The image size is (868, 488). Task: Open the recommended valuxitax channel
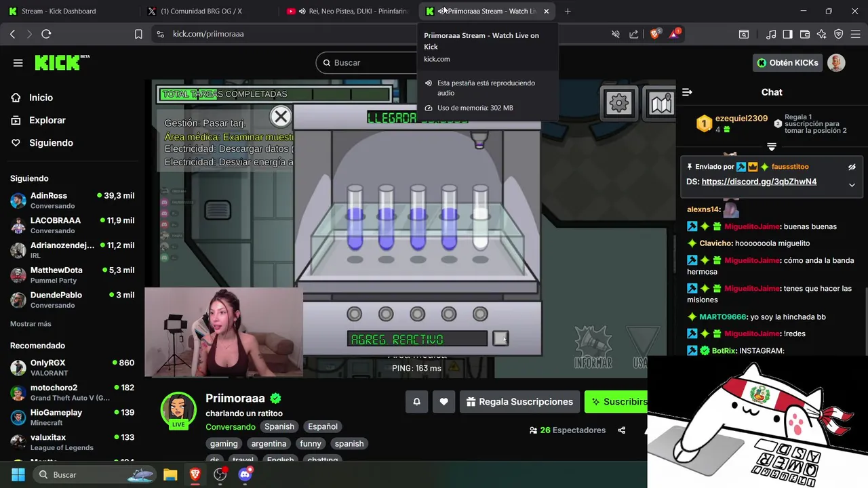click(73, 442)
